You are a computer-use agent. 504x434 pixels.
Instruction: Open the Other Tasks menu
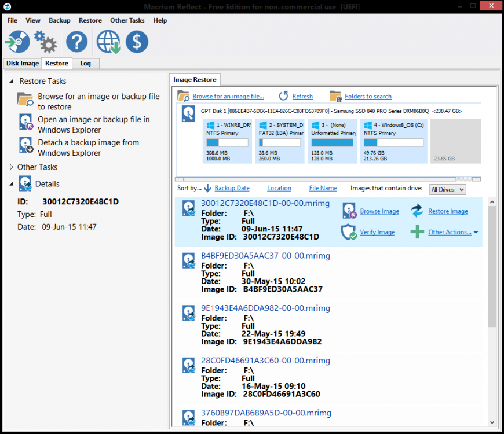tap(127, 20)
